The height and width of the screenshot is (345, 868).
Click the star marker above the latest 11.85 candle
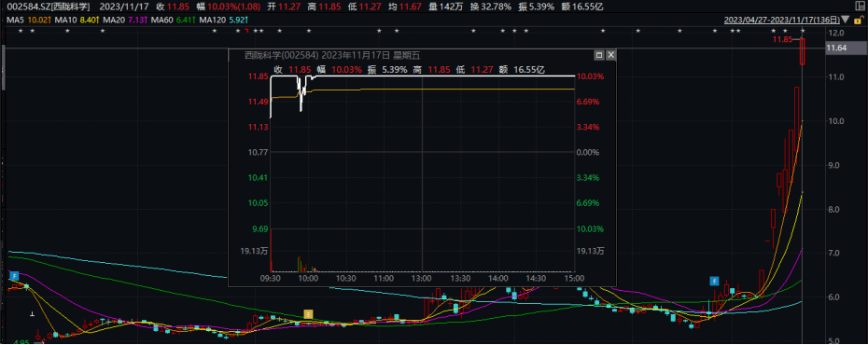(x=803, y=31)
